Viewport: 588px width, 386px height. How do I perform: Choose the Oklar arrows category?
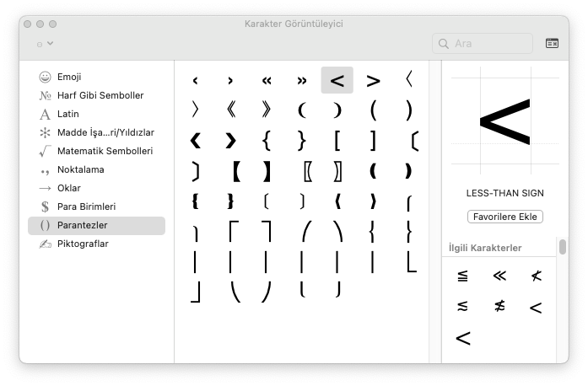click(x=68, y=188)
